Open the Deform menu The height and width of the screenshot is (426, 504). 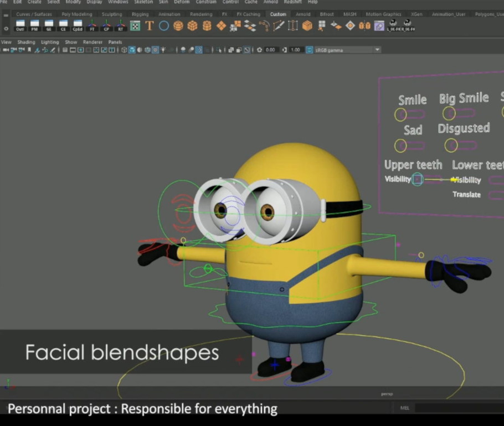tap(182, 2)
